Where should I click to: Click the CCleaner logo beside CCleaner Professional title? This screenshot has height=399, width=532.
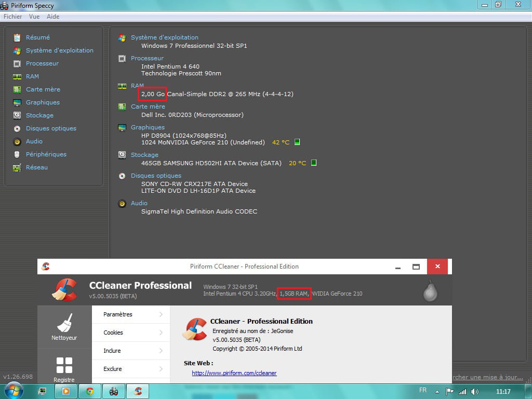click(64, 290)
